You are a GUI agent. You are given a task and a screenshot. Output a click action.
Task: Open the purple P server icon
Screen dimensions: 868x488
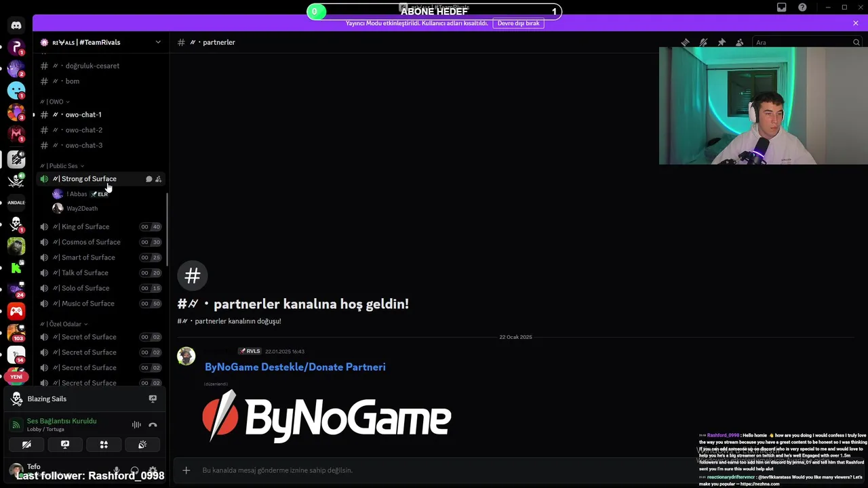click(16, 47)
